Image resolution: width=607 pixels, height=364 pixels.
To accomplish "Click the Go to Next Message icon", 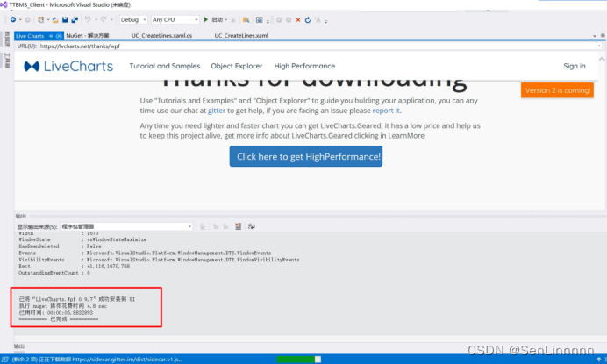I will [x=225, y=226].
